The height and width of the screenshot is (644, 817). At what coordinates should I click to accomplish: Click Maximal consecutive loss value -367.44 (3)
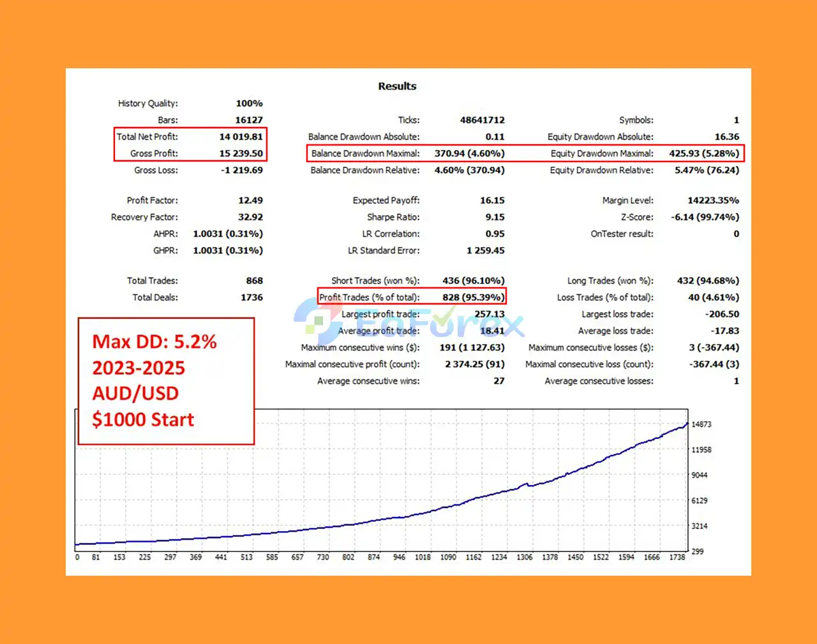coord(714,364)
